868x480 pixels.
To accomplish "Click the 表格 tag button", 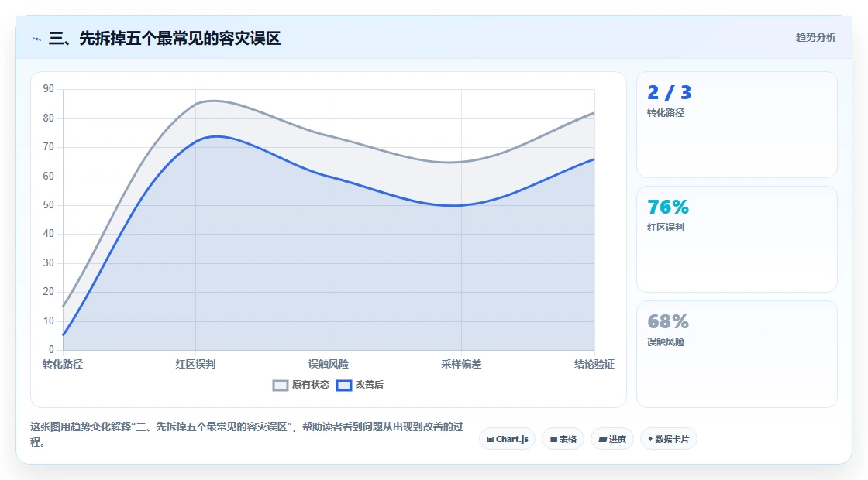I will point(563,439).
